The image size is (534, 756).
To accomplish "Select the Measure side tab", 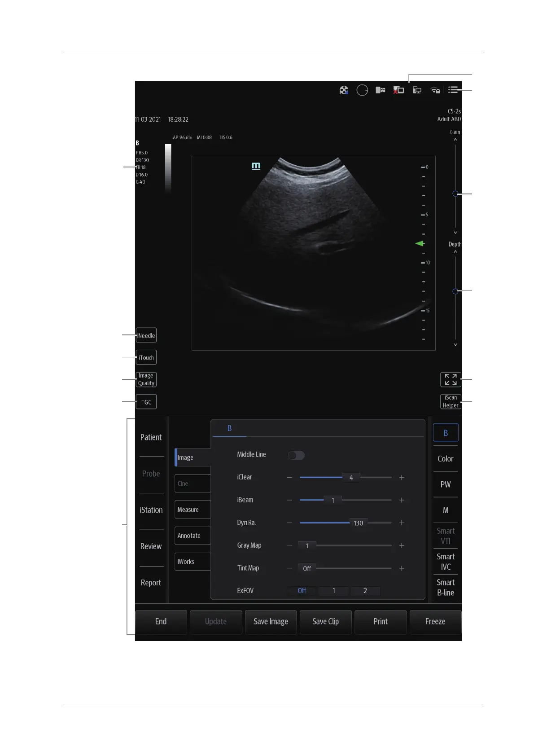I will pyautogui.click(x=193, y=510).
